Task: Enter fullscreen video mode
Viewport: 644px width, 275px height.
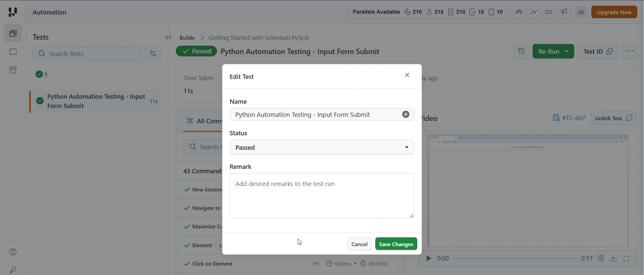Action: coord(627,258)
